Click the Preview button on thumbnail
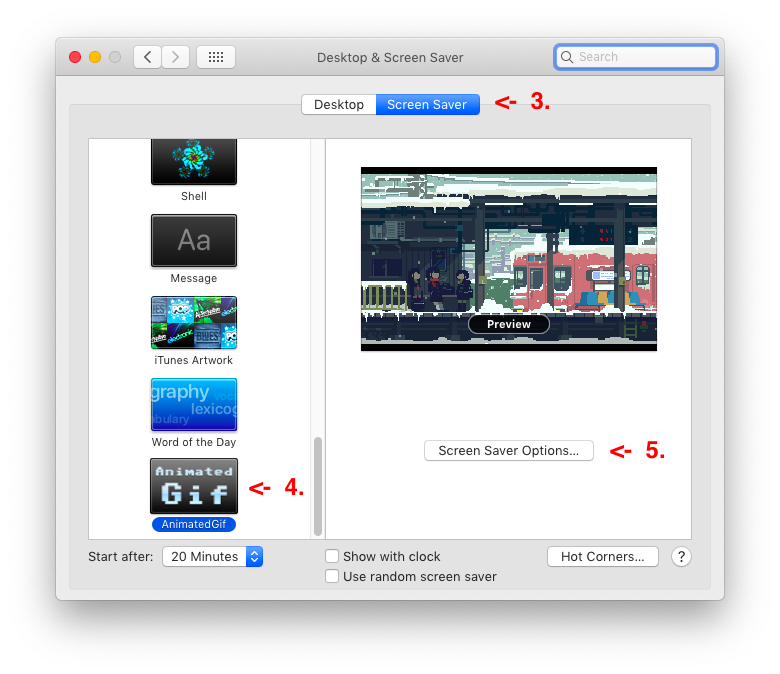 [x=508, y=324]
